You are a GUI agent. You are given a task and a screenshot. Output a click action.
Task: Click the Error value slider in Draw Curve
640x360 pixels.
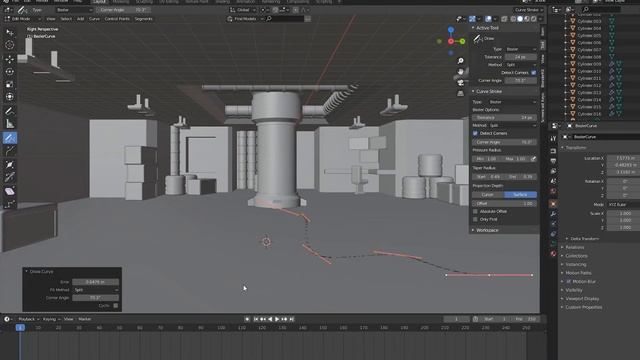tap(96, 282)
